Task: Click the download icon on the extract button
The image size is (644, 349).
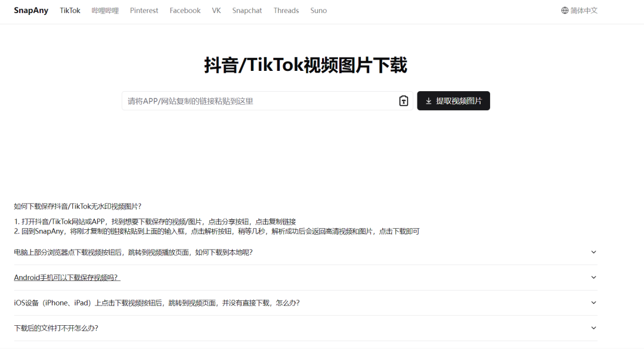Action: (428, 101)
